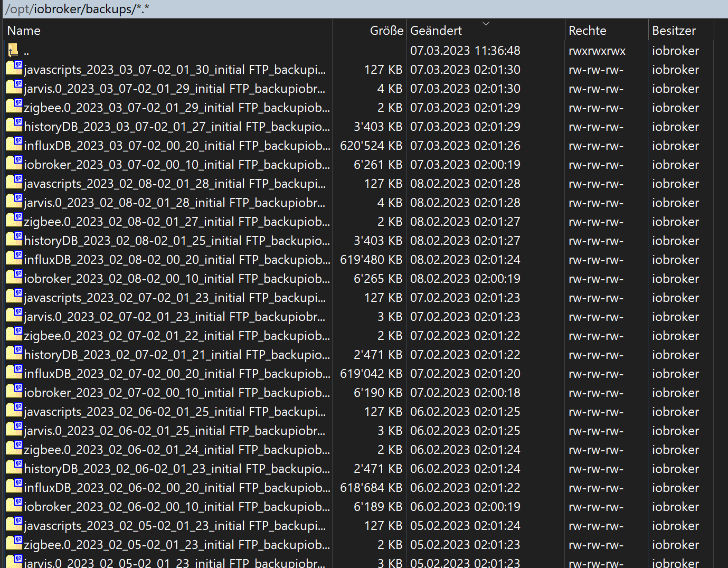Click the timestamp 06.02.2023 02:00:19
The image size is (728, 568).
point(465,507)
